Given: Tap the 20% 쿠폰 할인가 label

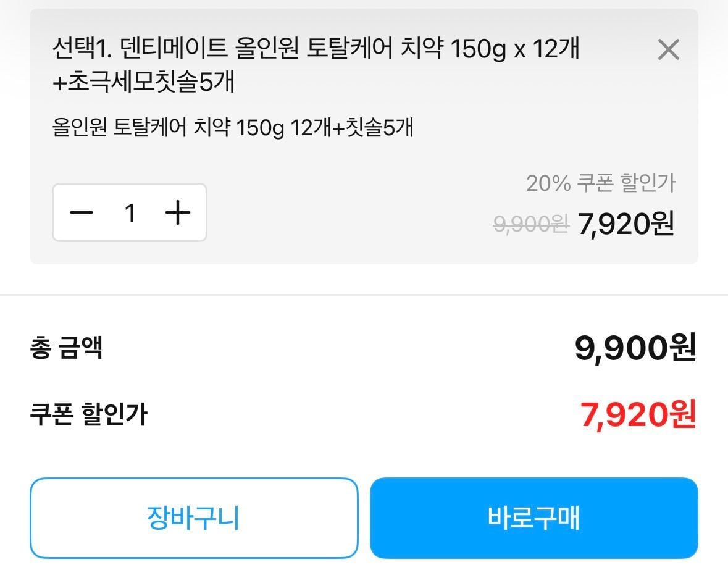Looking at the screenshot, I should 601,183.
